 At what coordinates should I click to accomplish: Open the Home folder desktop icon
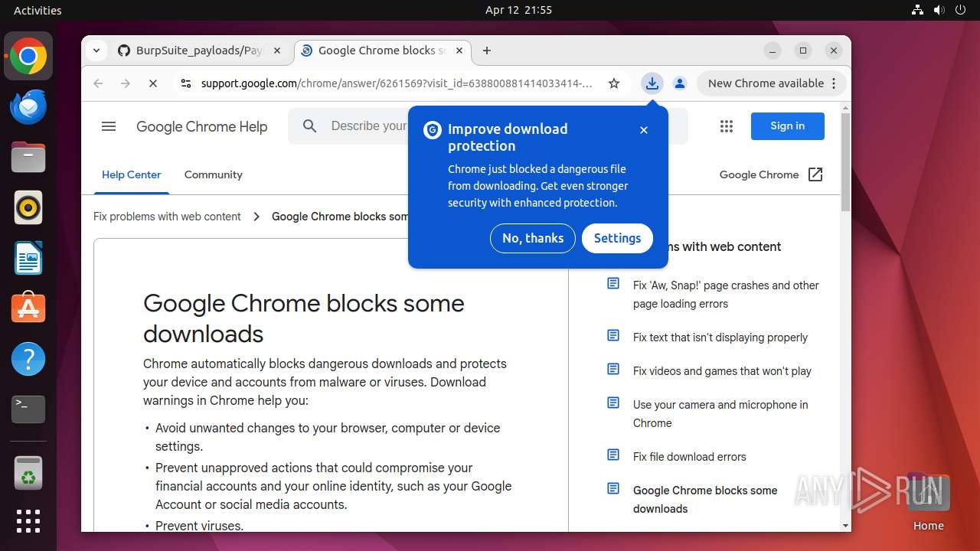928,502
